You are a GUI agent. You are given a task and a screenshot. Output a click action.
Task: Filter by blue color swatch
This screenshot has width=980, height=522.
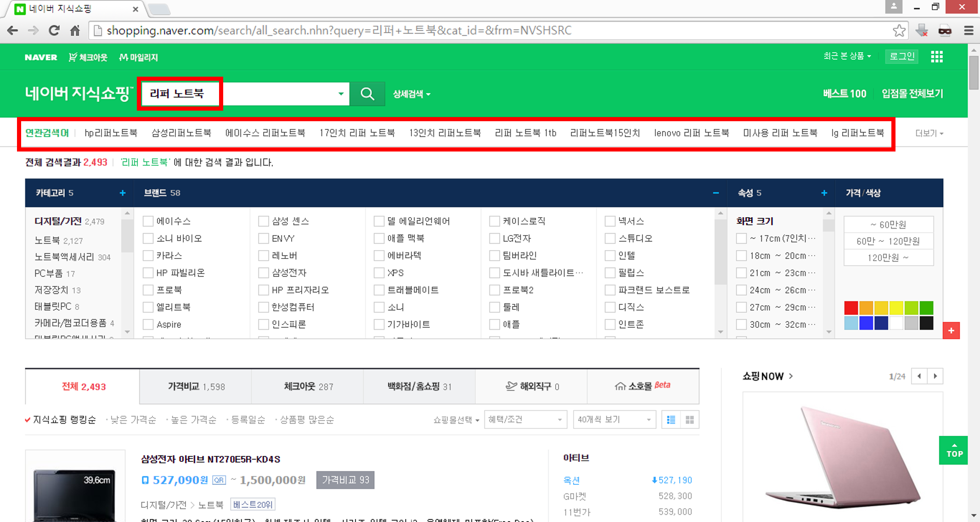pyautogui.click(x=866, y=323)
